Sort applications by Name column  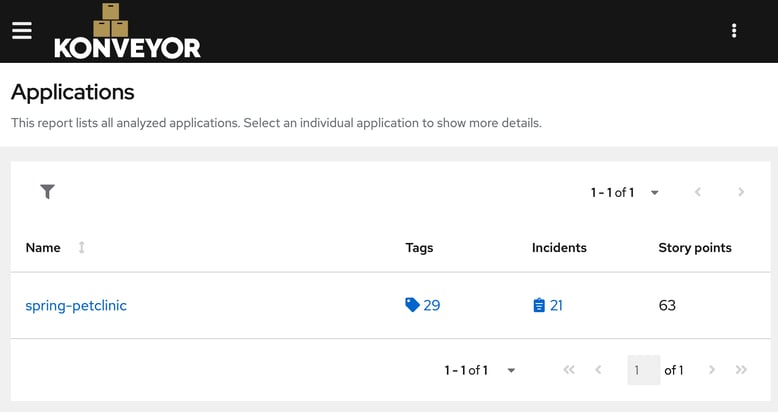click(x=81, y=247)
